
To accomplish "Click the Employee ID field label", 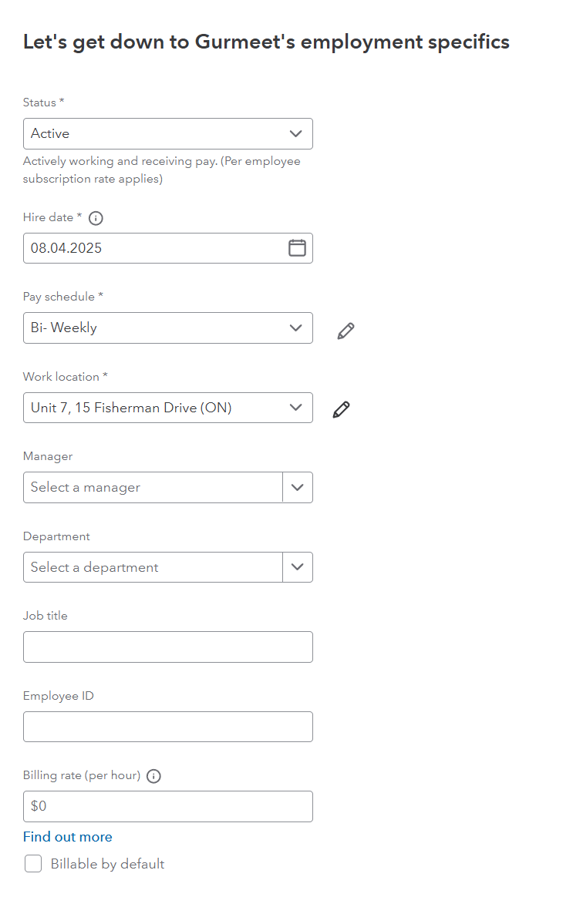I will pyautogui.click(x=59, y=696).
